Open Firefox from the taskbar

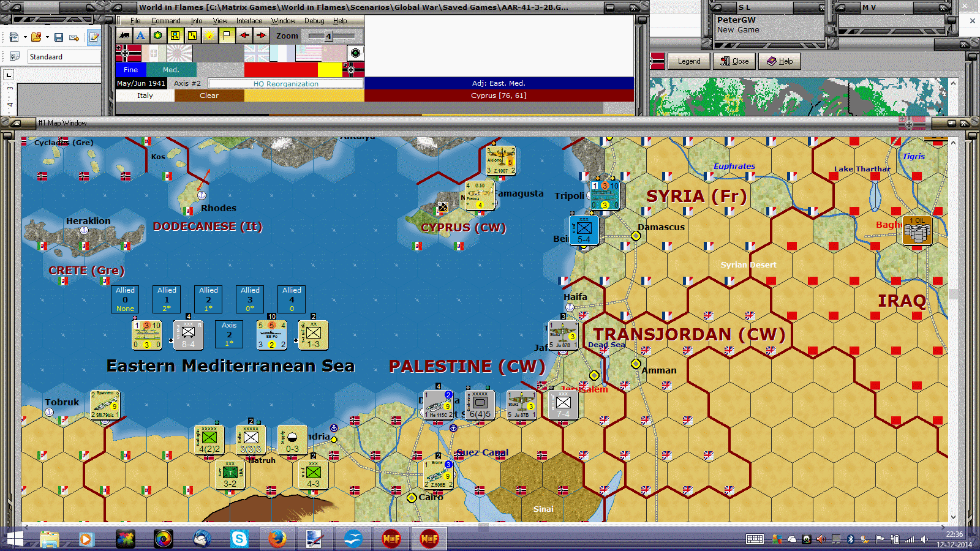[x=277, y=539]
